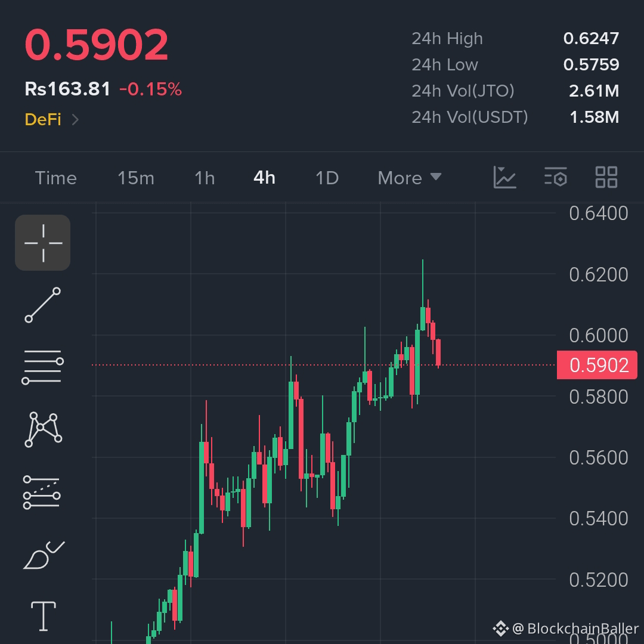
Task: Click the 24h Vol(JTO) value 2.61M
Action: [594, 91]
